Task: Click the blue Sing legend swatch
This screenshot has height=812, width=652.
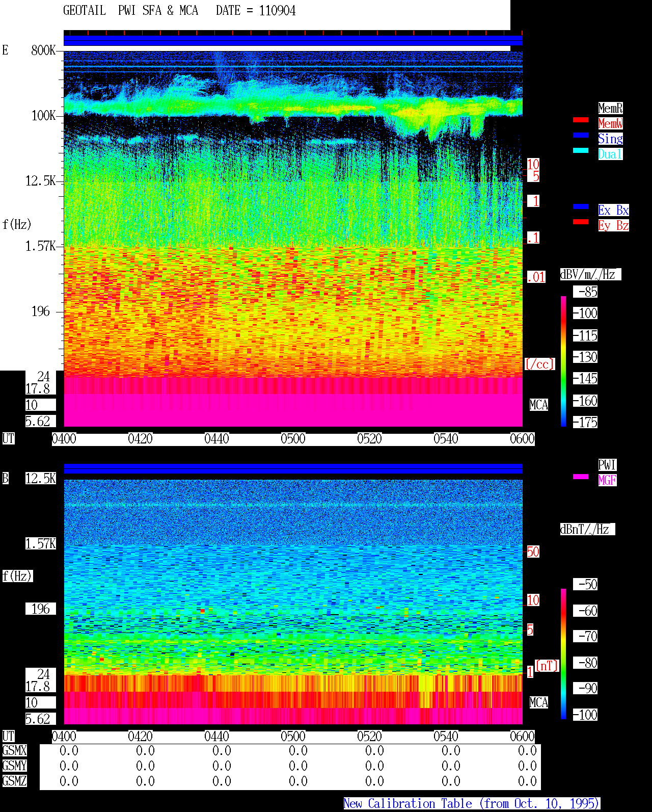Action: [581, 135]
